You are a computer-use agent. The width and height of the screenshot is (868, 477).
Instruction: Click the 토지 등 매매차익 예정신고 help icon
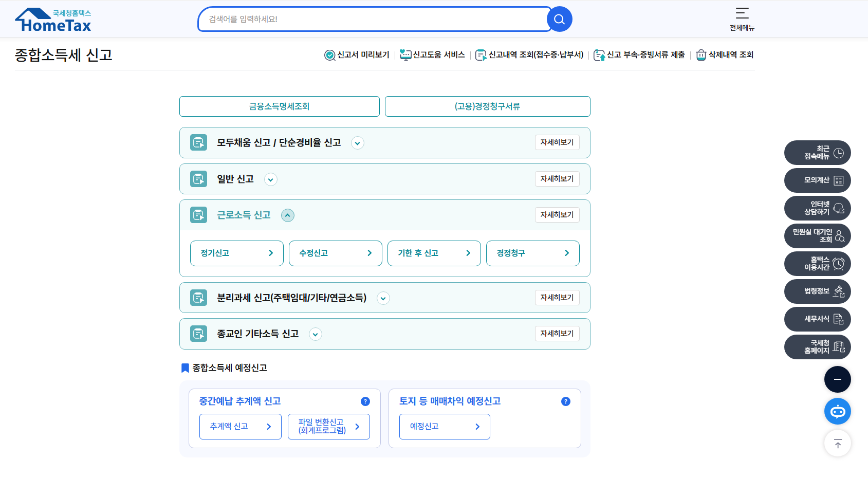point(566,401)
